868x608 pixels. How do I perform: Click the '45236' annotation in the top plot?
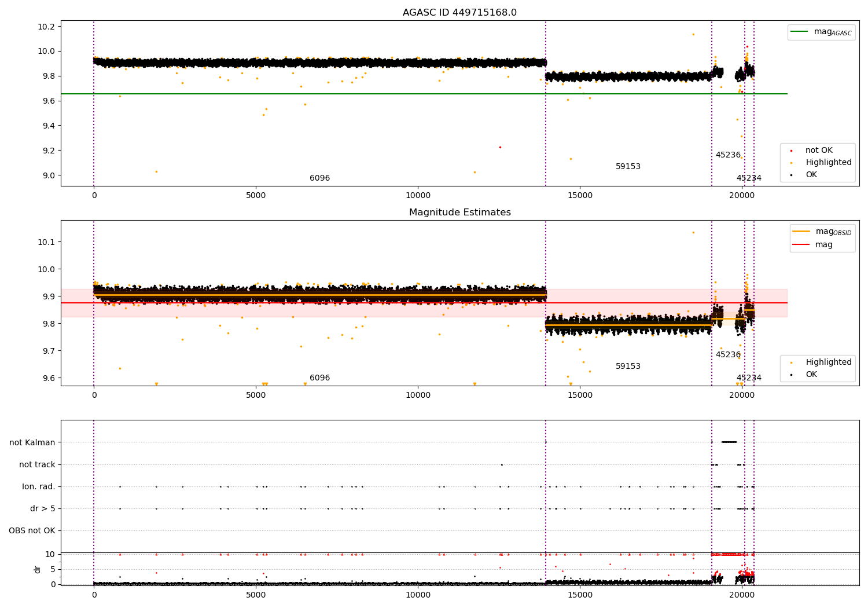728,155
